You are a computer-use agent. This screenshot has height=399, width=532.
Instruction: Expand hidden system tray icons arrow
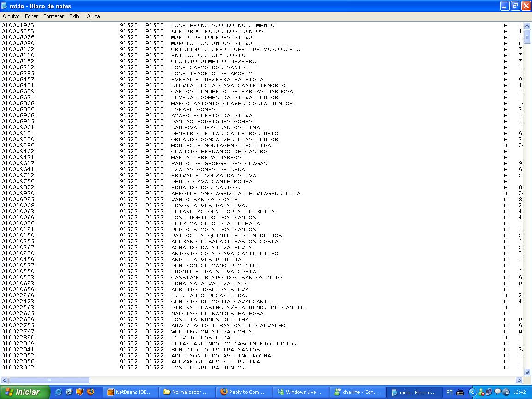(472, 392)
